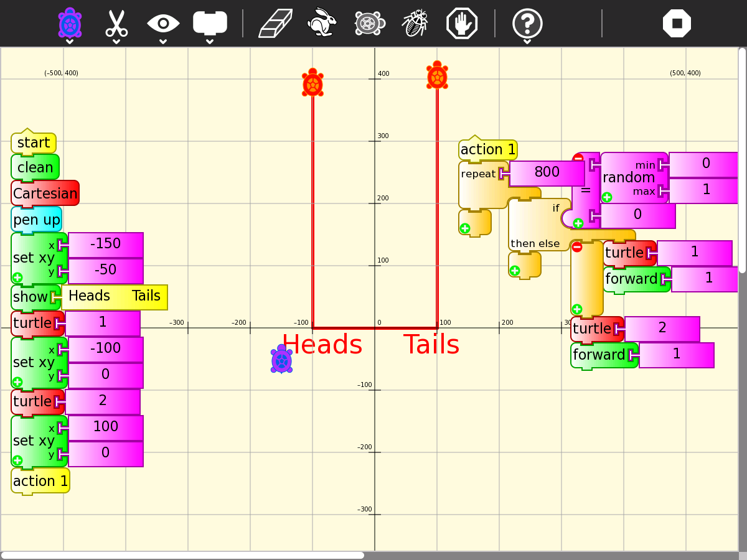The image size is (747, 560).
Task: Click the green clean block
Action: (35, 167)
